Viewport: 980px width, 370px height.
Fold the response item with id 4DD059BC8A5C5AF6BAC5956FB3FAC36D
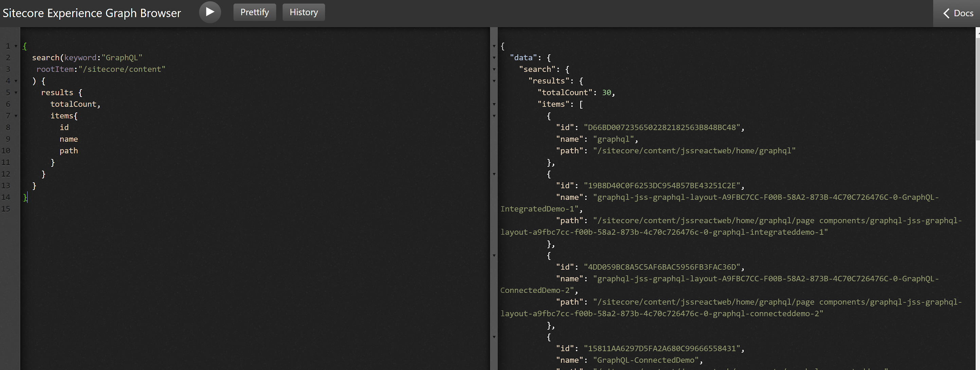(494, 256)
